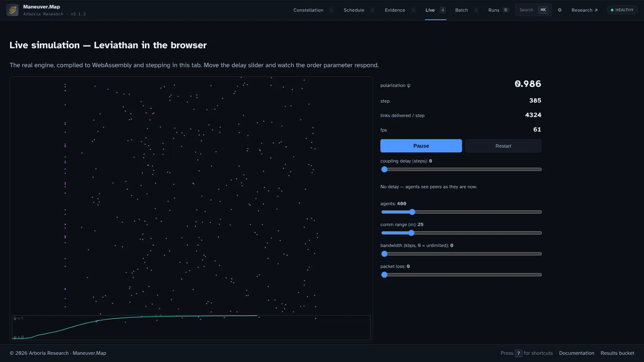Open the settings gear icon

(x=559, y=10)
